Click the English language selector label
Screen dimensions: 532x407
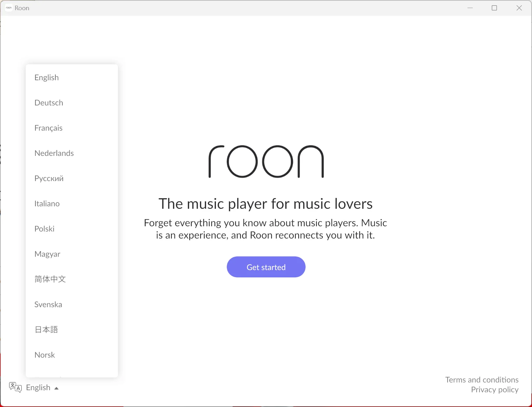point(38,387)
